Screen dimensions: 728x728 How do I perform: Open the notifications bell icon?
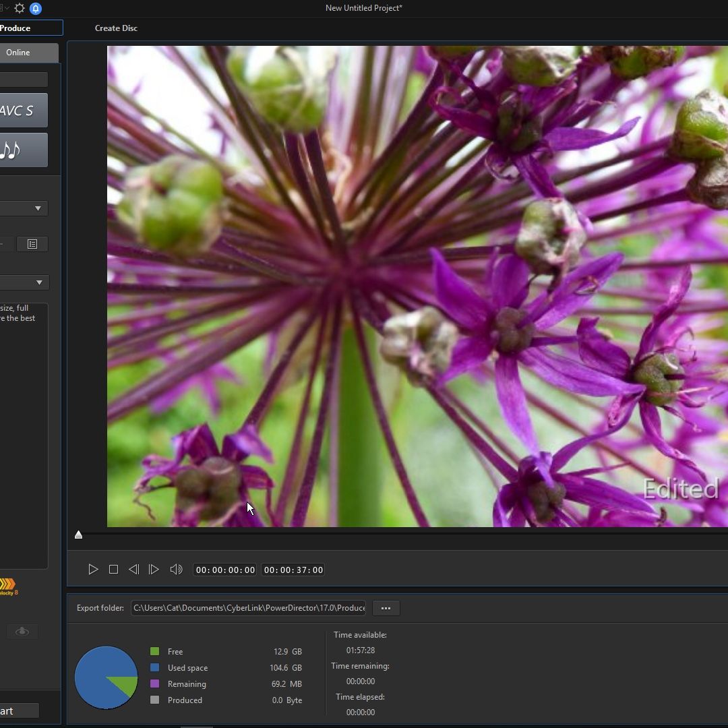36,8
